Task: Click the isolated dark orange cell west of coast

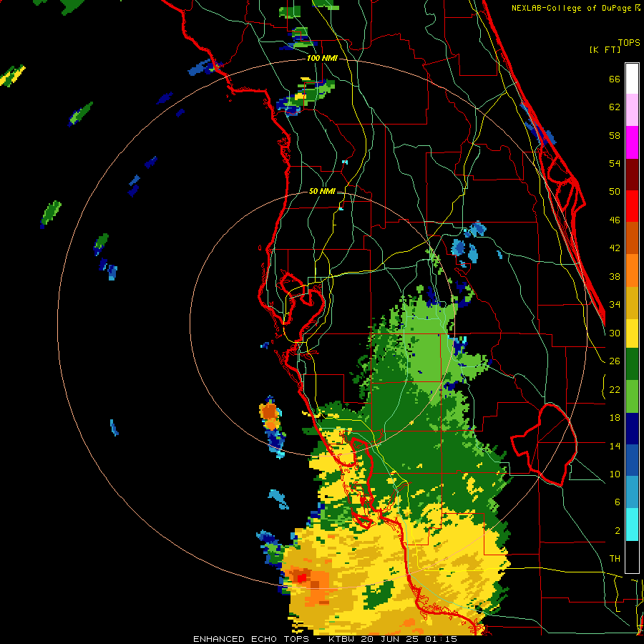Action: click(x=270, y=411)
